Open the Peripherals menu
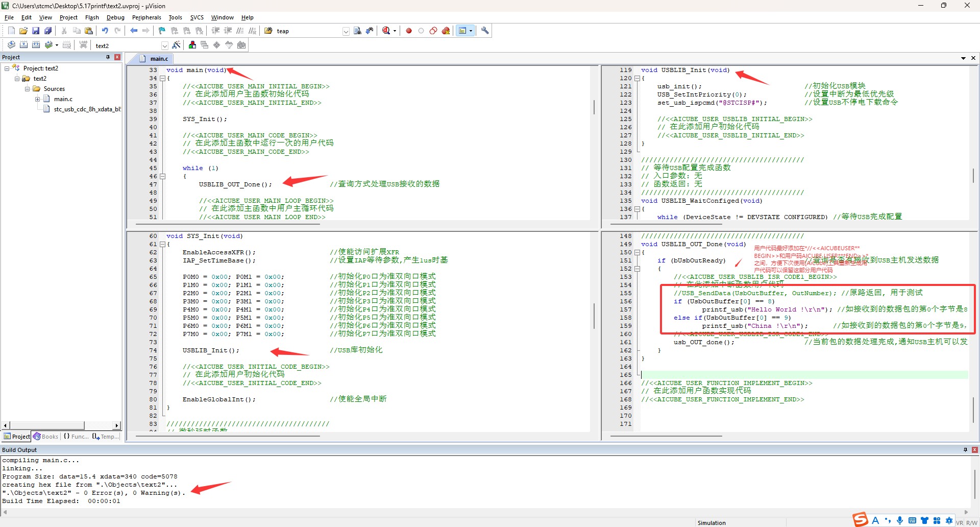980x527 pixels. [x=146, y=17]
